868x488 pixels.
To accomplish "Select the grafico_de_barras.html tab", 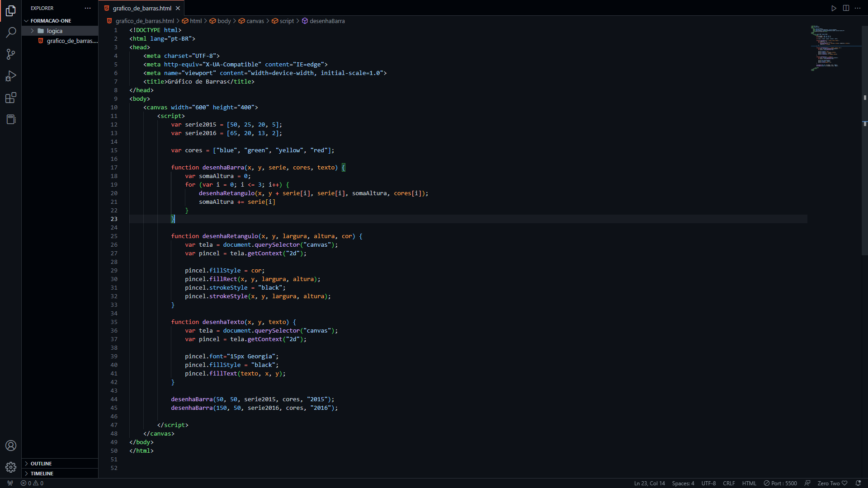I will [142, 8].
